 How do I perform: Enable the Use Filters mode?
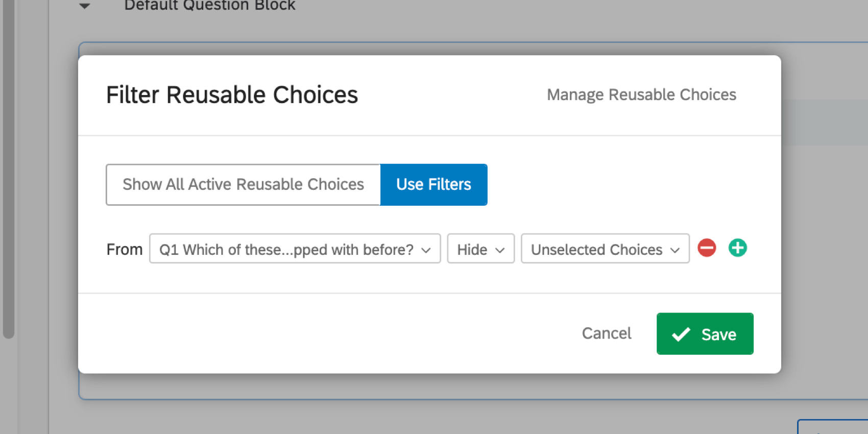(433, 184)
